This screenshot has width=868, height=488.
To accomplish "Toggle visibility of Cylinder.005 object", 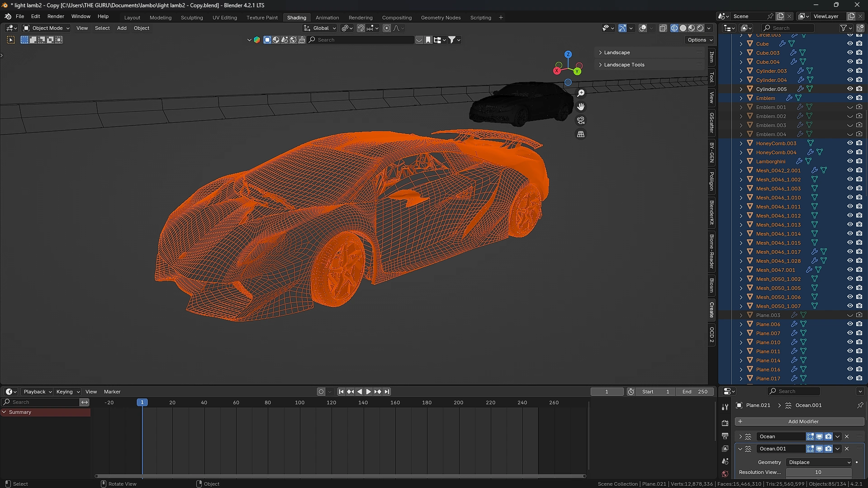I will click(850, 89).
